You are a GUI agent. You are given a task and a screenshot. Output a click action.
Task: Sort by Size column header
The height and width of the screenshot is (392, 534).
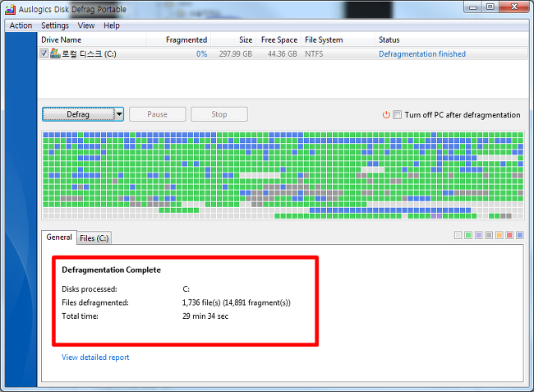pos(233,39)
